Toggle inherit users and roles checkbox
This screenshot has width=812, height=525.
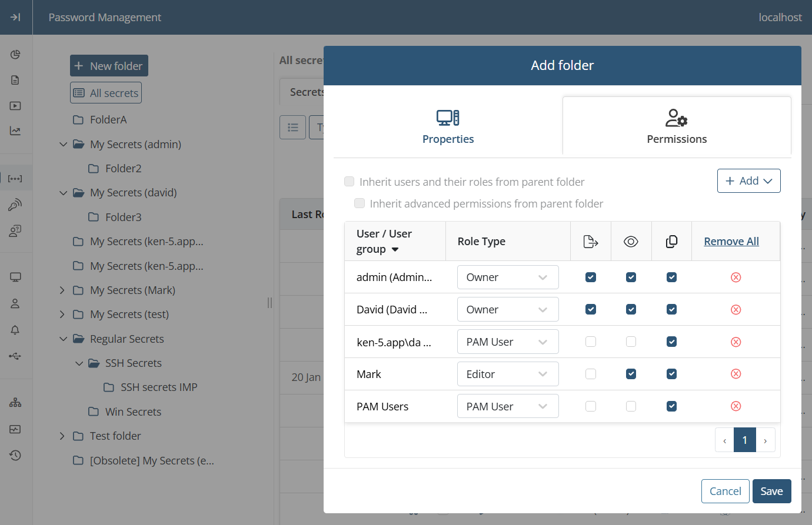click(349, 182)
